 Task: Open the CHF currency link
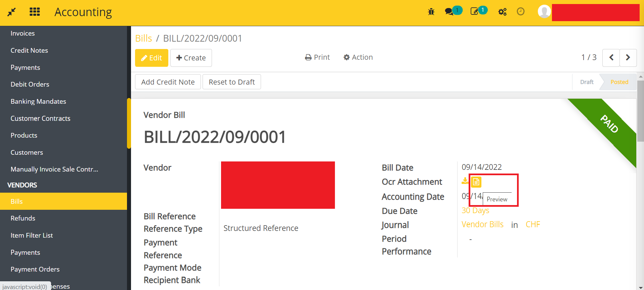click(533, 224)
